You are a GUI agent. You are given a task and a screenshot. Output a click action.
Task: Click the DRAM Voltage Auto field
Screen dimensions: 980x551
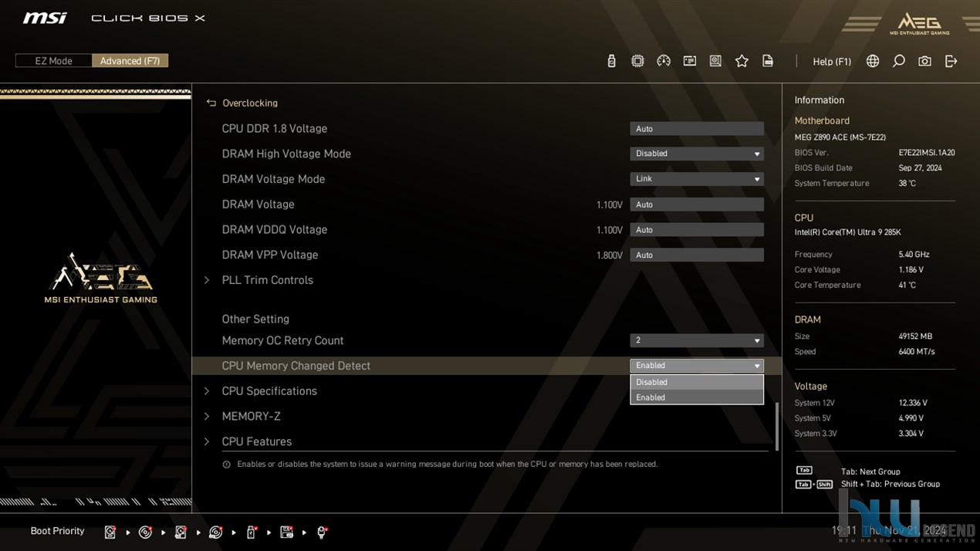point(697,205)
